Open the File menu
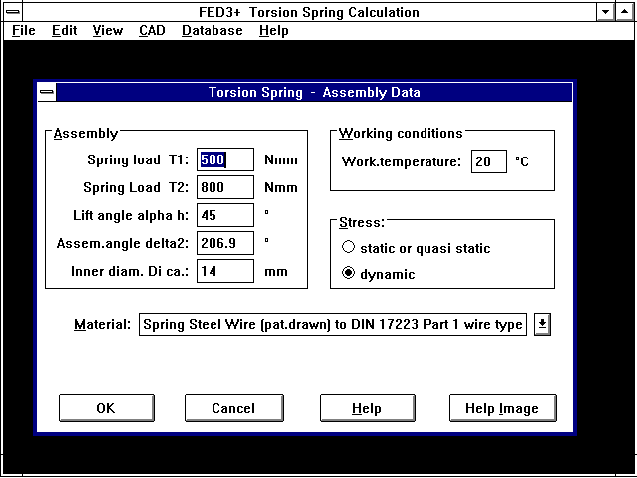The width and height of the screenshot is (637, 478). pyautogui.click(x=24, y=30)
